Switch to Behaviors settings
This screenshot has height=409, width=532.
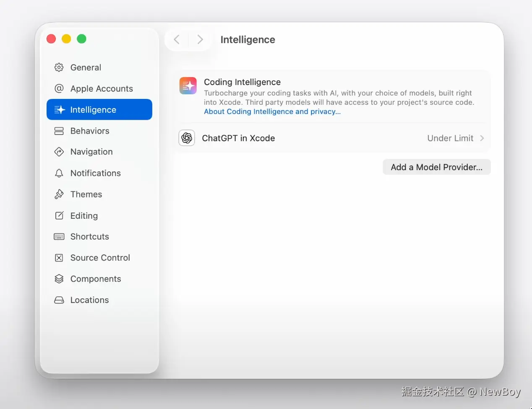(x=99, y=131)
